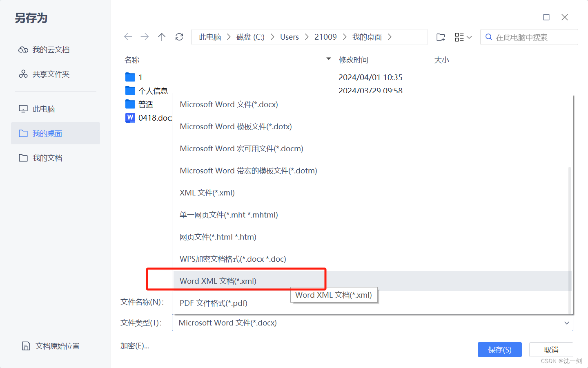The width and height of the screenshot is (588, 368).
Task: Sort by 大小 column header
Action: pos(441,60)
